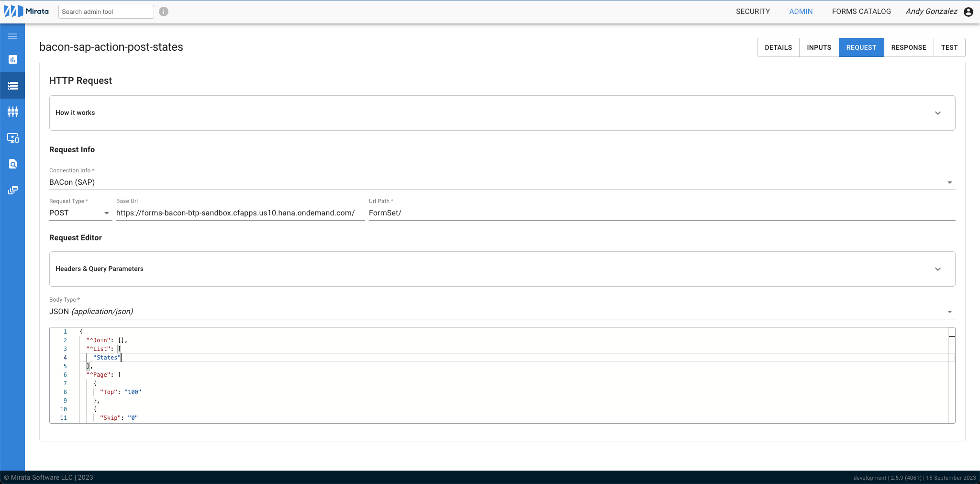Switch to the INPUTS tab

pyautogui.click(x=819, y=47)
